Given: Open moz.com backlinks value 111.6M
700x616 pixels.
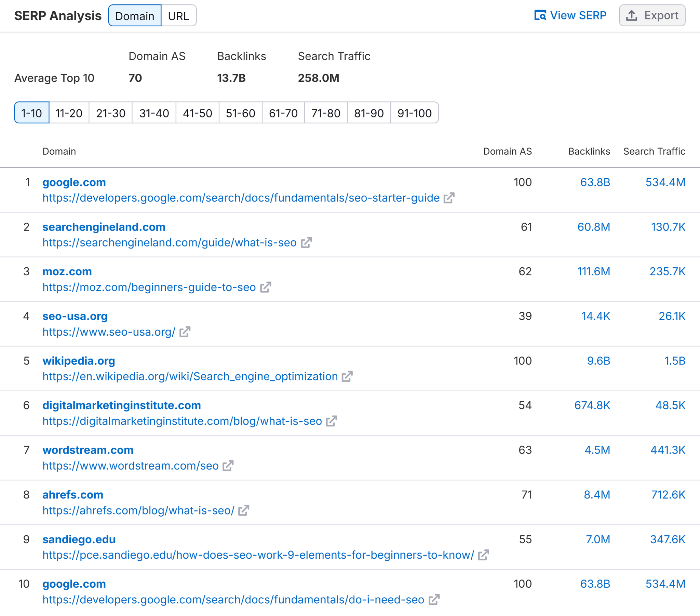Looking at the screenshot, I should (x=594, y=271).
